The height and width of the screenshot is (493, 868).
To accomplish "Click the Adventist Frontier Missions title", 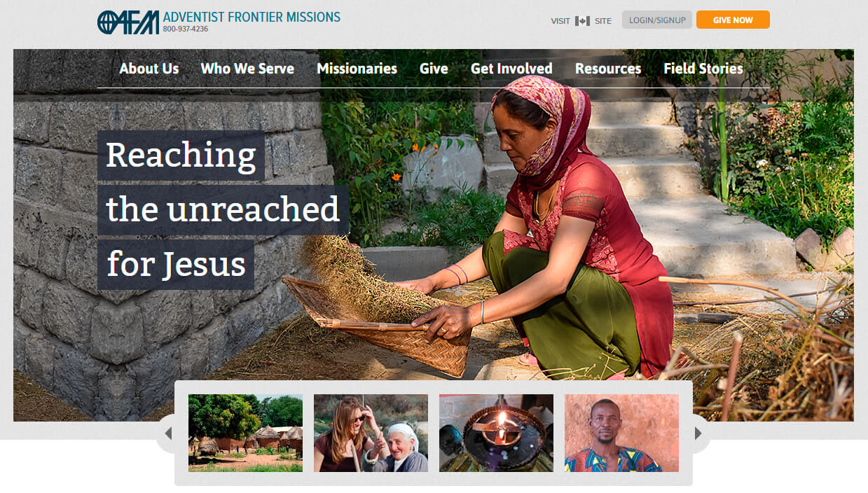I will [x=252, y=17].
